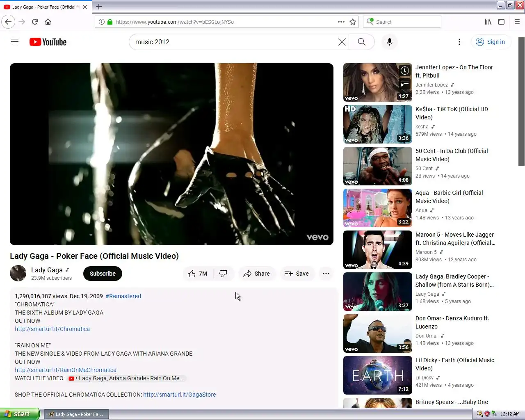The image size is (525, 420).
Task: Add Jennifer Lopez video to queue
Action: coord(405,84)
